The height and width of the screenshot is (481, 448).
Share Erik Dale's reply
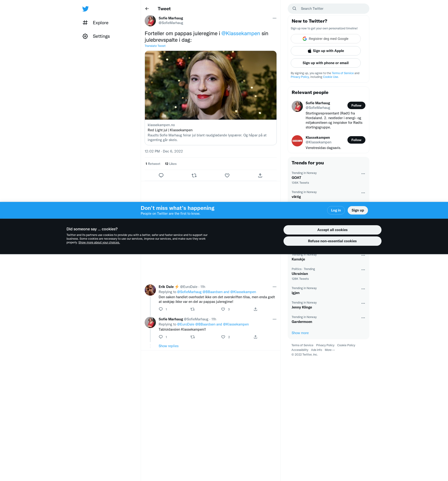pyautogui.click(x=255, y=309)
